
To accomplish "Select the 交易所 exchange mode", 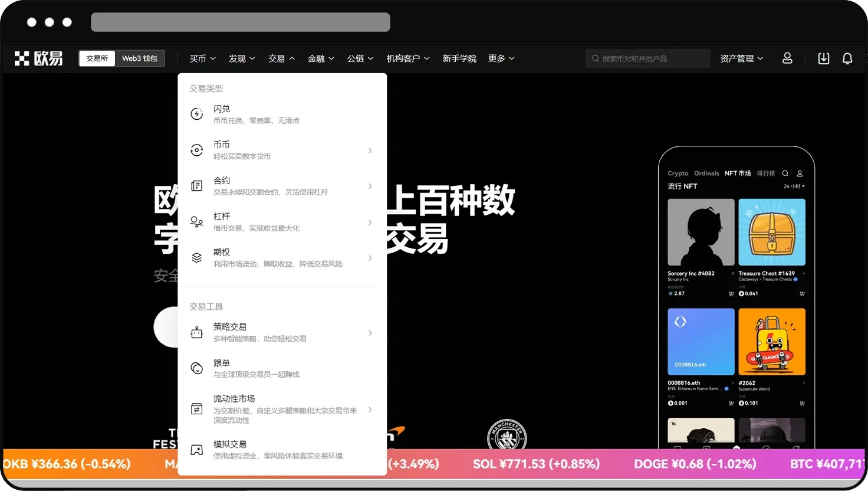I will pos(97,58).
